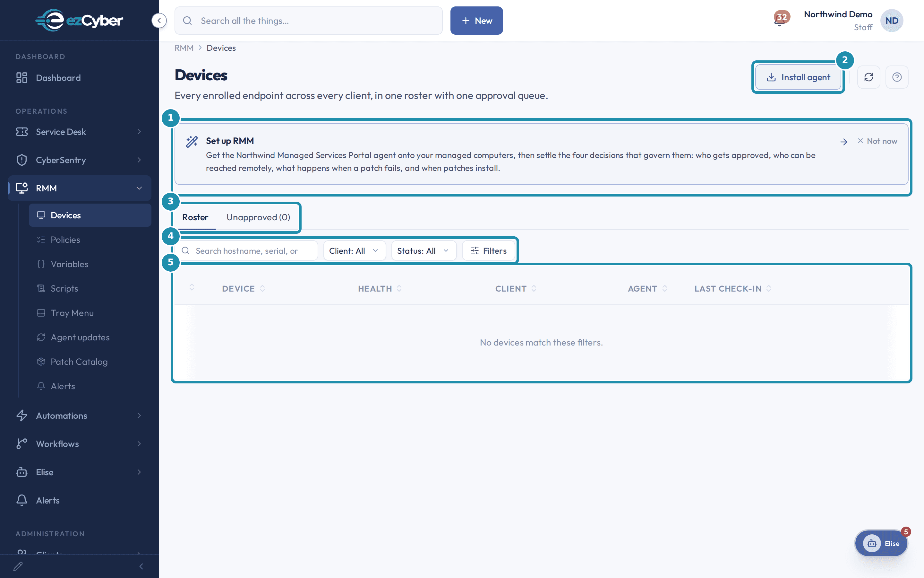
Task: Select Devices in the RMM submenu
Action: [x=90, y=215]
